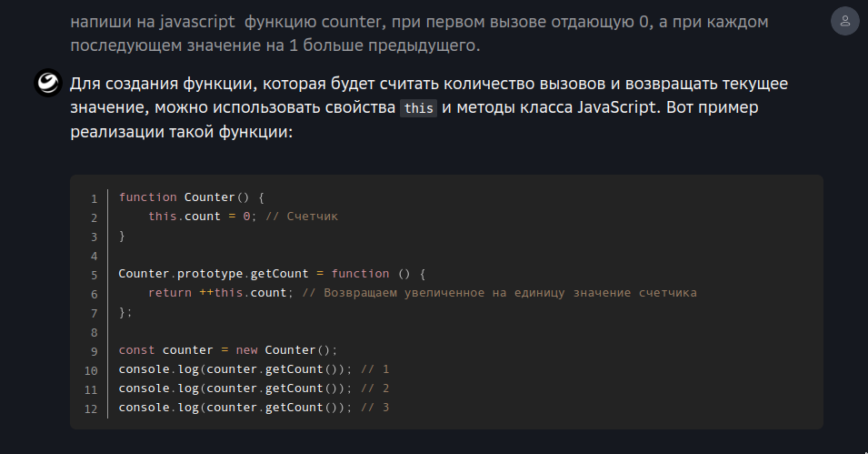Click console.log line with comment // 3
Viewport: 868px width, 454px height.
(x=254, y=408)
